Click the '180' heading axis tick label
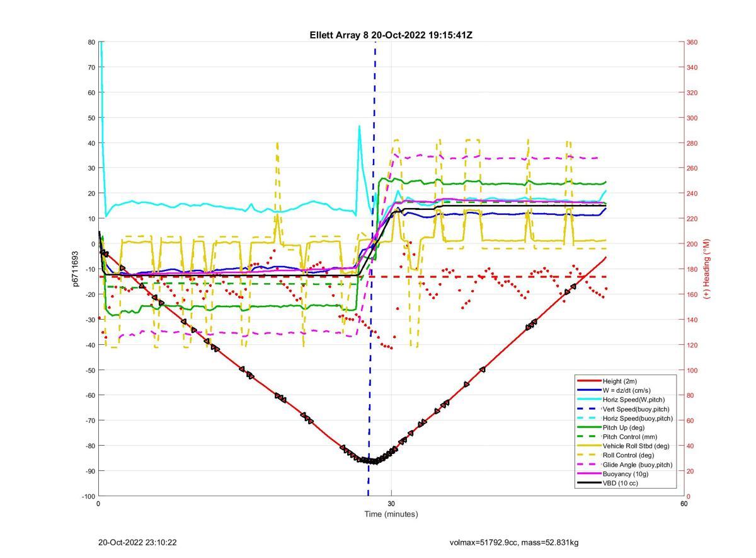 [692, 269]
